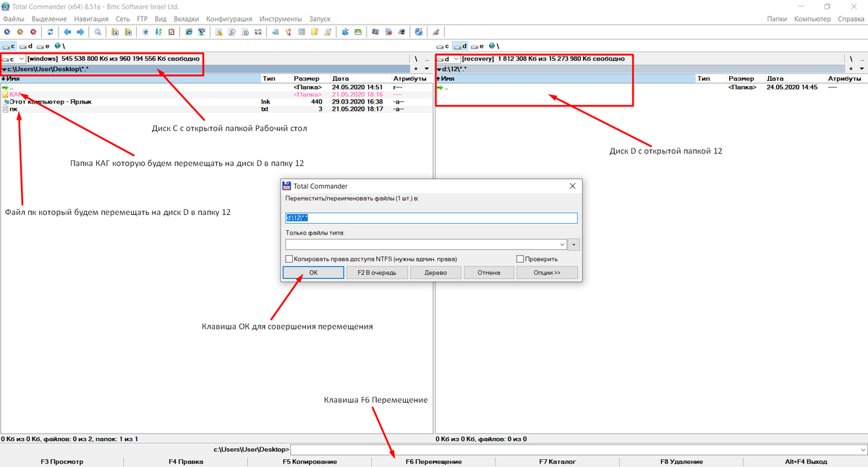
Task: Click the blue gear icon in toolbar
Action: click(7, 32)
